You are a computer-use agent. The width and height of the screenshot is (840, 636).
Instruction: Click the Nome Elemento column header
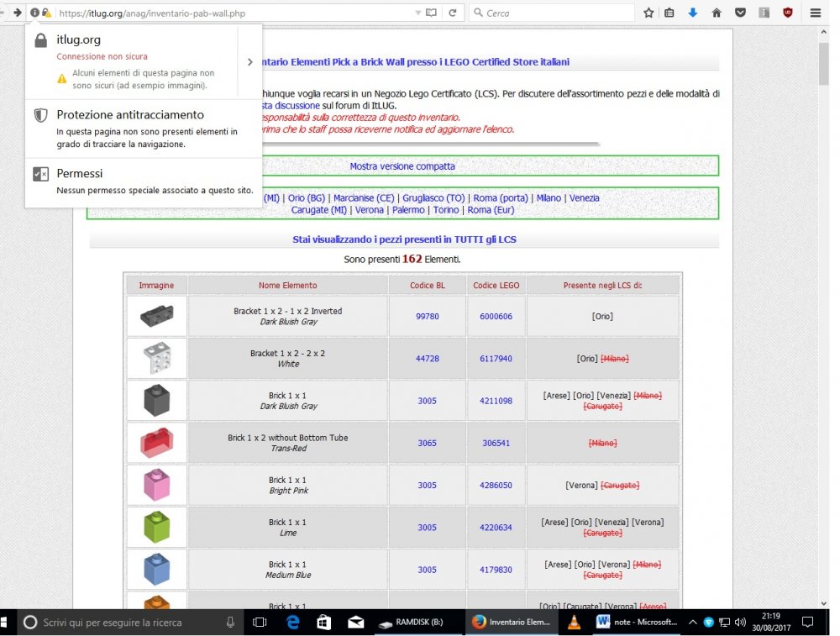pos(287,286)
